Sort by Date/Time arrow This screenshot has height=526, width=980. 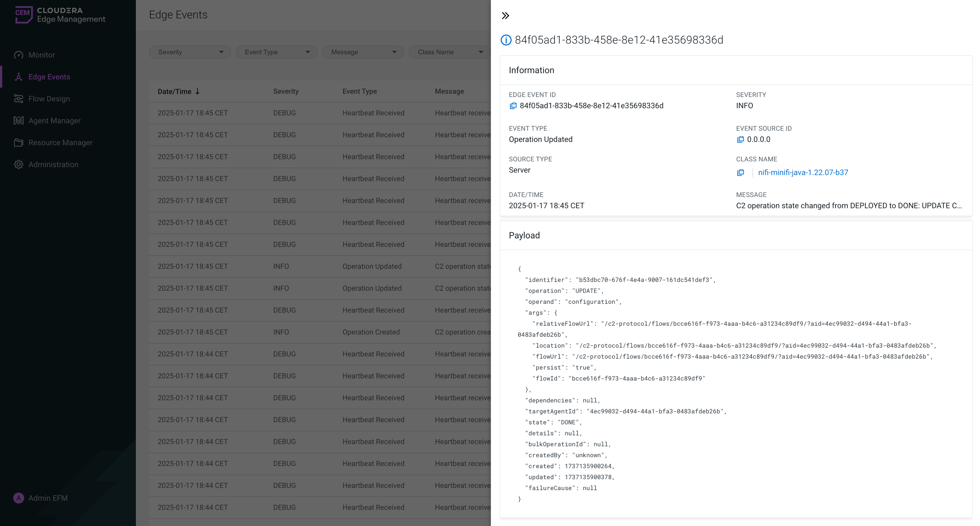click(x=197, y=91)
